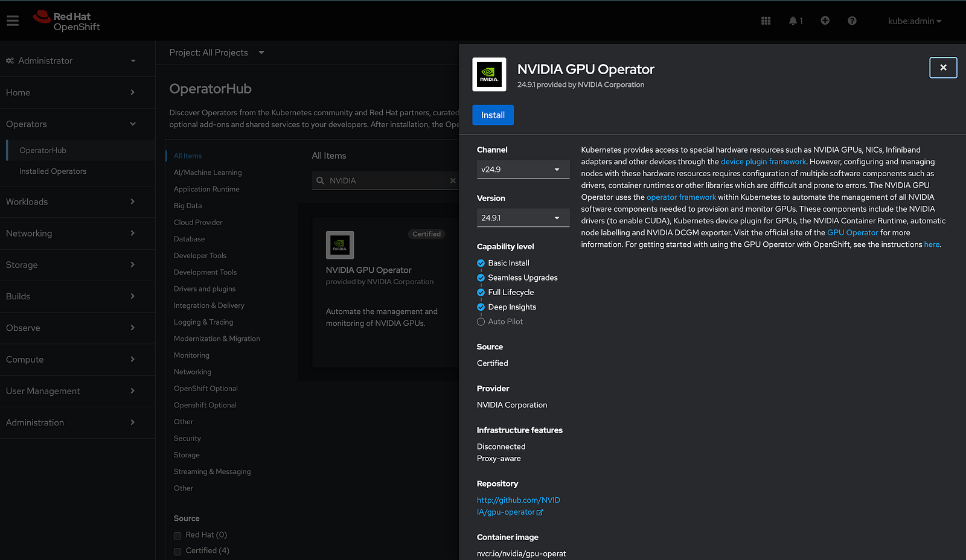
Task: Toggle the hamburger navigation menu
Action: (13, 21)
